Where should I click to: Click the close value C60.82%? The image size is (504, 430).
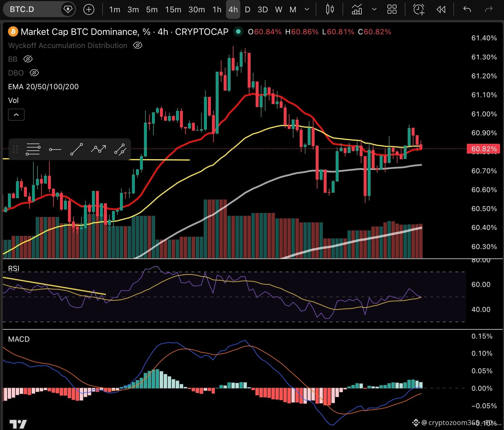374,32
